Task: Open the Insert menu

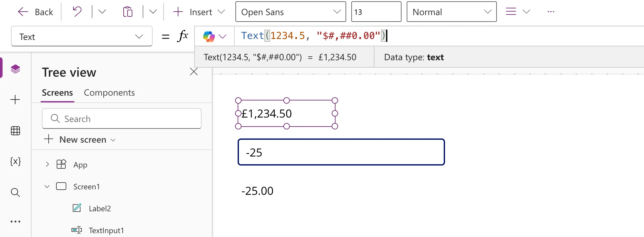Action: (199, 12)
